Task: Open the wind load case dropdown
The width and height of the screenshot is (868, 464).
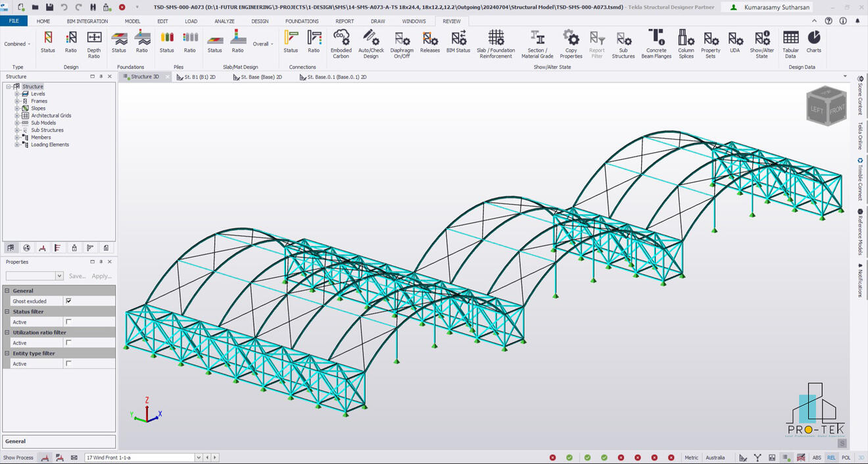Action: (197, 457)
